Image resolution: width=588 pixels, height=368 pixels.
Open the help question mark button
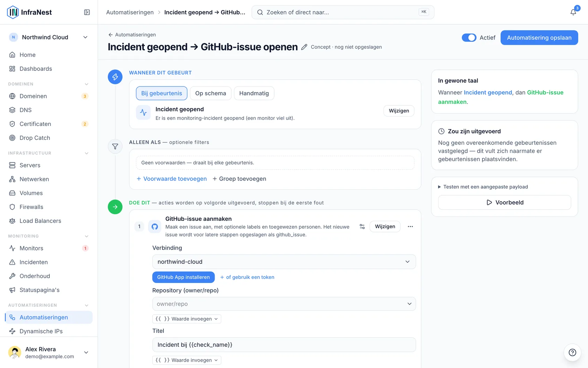[x=572, y=352]
